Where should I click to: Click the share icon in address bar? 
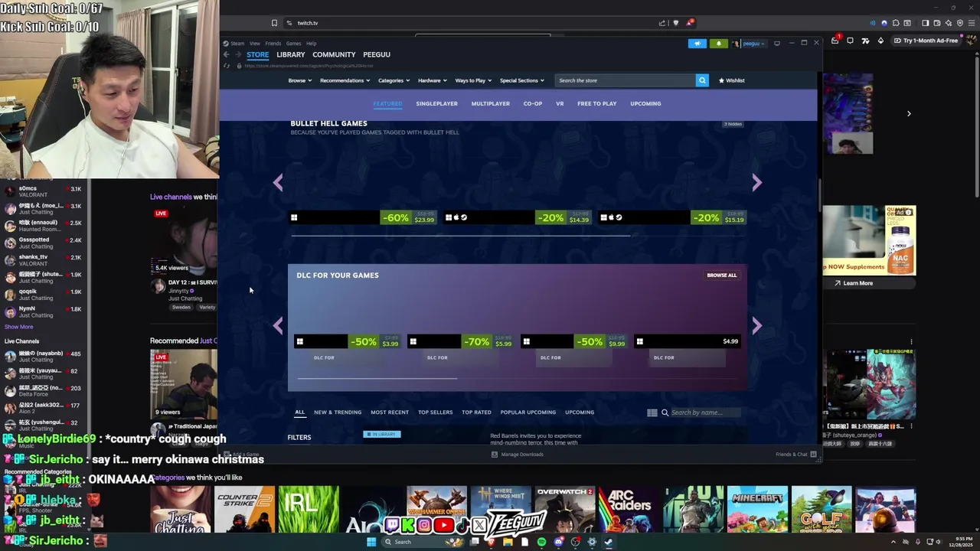click(x=662, y=23)
